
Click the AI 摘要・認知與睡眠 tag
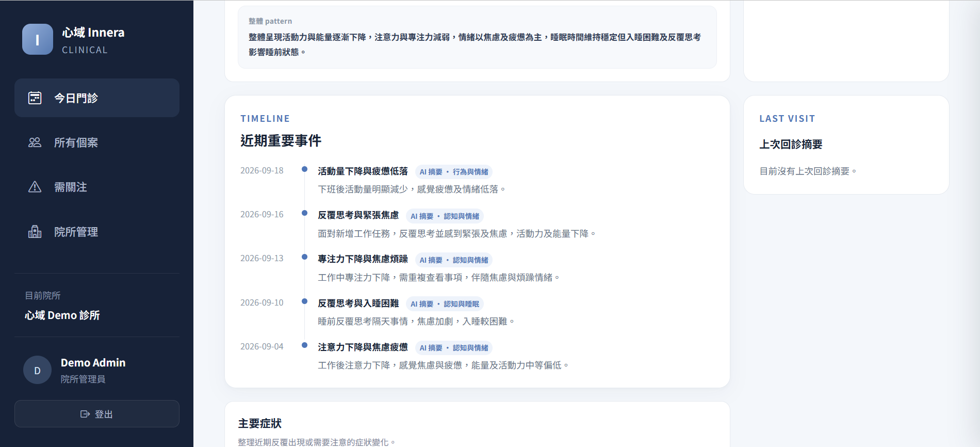pyautogui.click(x=445, y=304)
